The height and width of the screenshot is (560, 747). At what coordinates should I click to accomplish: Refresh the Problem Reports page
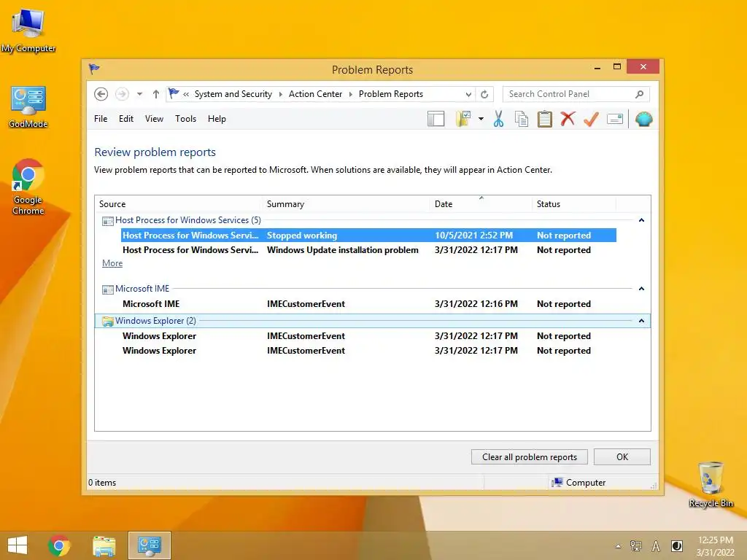484,94
